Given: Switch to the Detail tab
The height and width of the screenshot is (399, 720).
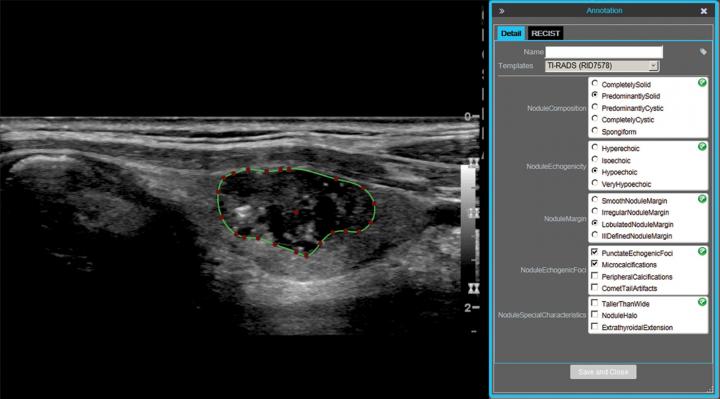Looking at the screenshot, I should pos(511,33).
